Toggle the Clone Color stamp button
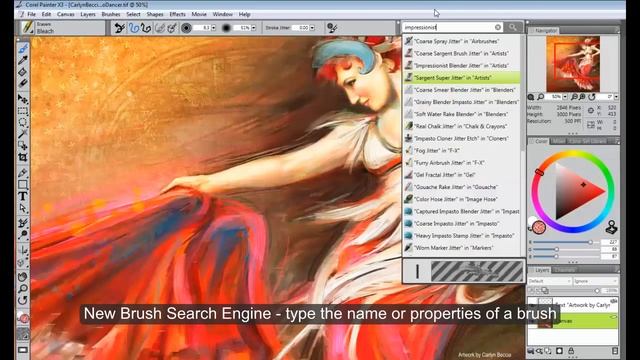This screenshot has width=640, height=360. click(611, 227)
